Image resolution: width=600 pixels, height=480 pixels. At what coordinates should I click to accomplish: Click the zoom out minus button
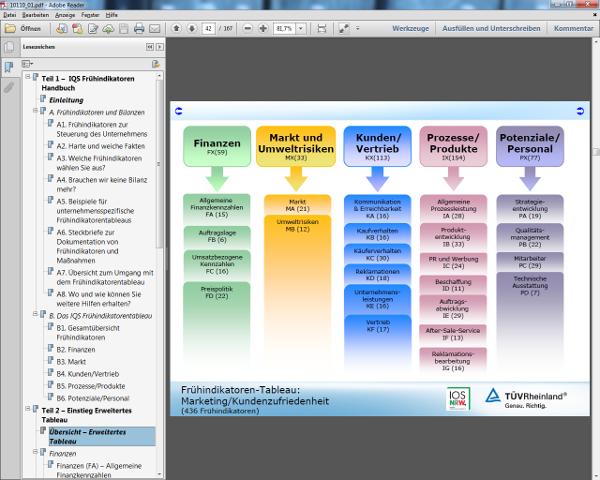(246, 28)
